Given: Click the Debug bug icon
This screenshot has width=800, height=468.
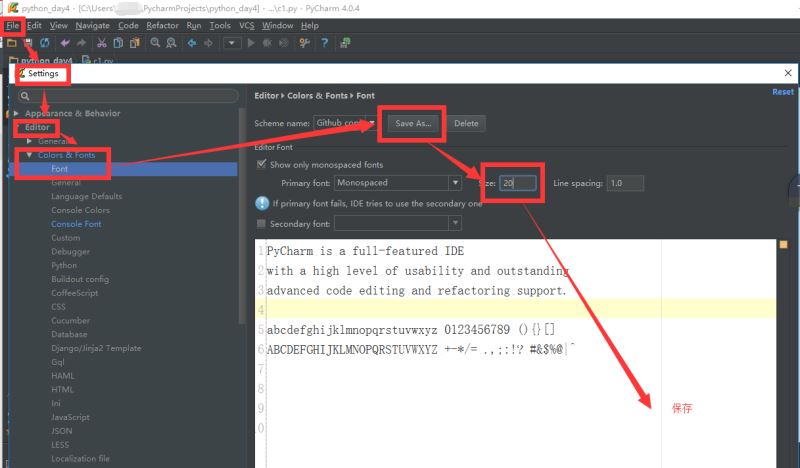Looking at the screenshot, I should click(267, 43).
